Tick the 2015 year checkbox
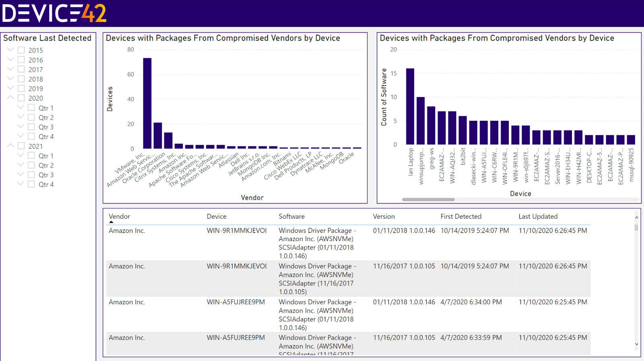Image resolution: width=644 pixels, height=361 pixels. click(21, 50)
